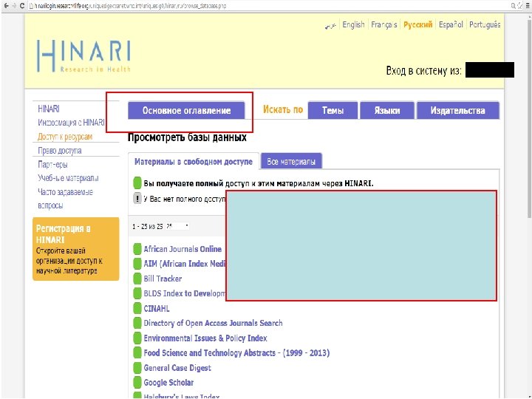Viewport: 532px width, 399px height.
Task: Click the Основное оглавление button
Action: tap(186, 110)
